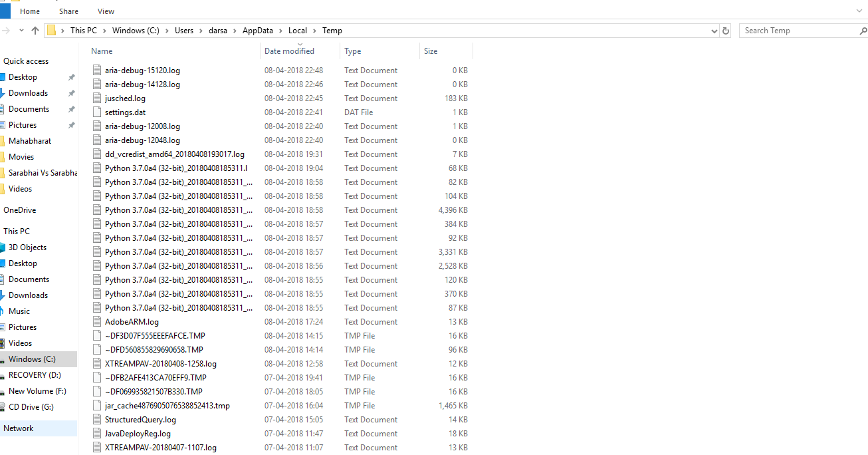Select Windows (C:) drive in sidebar
Screen dimensions: 868x455
pyautogui.click(x=32, y=359)
